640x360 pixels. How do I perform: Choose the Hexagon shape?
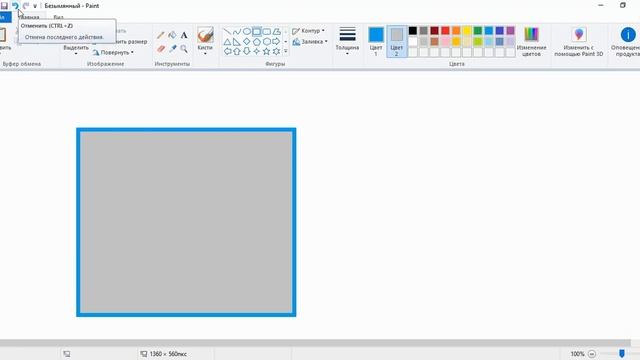267,42
